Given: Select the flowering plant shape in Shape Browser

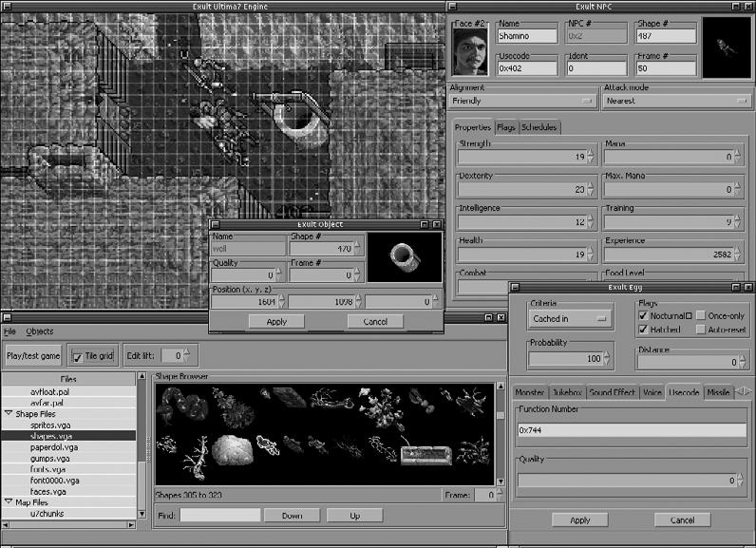Looking at the screenshot, I should pyautogui.click(x=381, y=408).
